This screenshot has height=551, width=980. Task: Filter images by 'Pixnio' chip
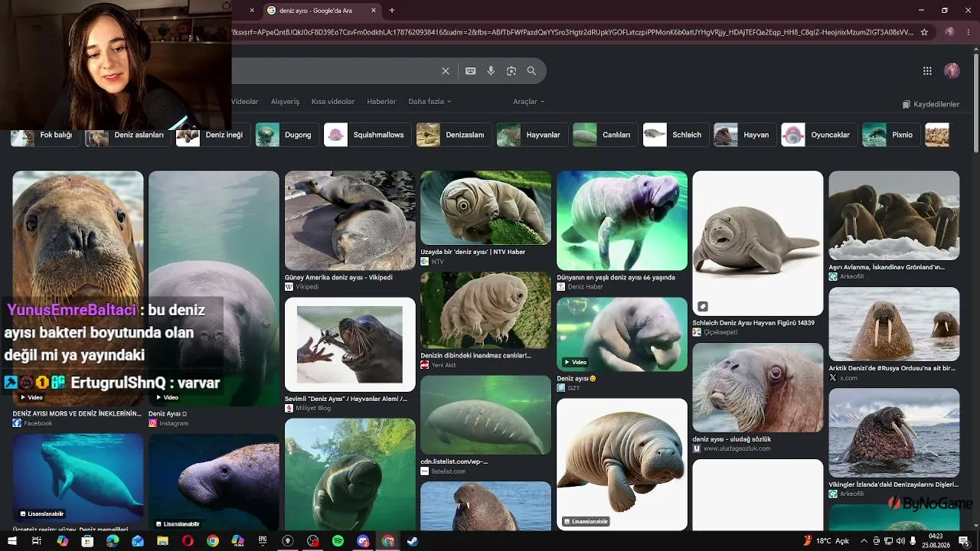tap(891, 135)
